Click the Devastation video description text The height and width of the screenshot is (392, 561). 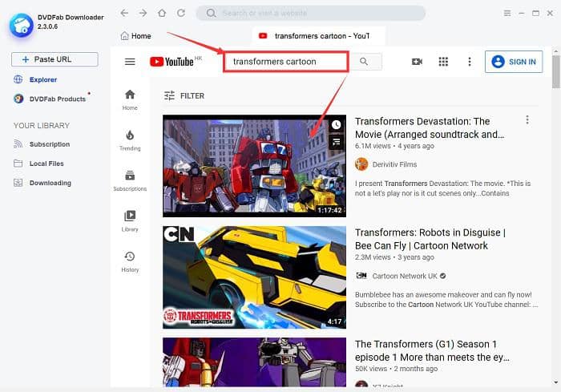click(x=442, y=188)
